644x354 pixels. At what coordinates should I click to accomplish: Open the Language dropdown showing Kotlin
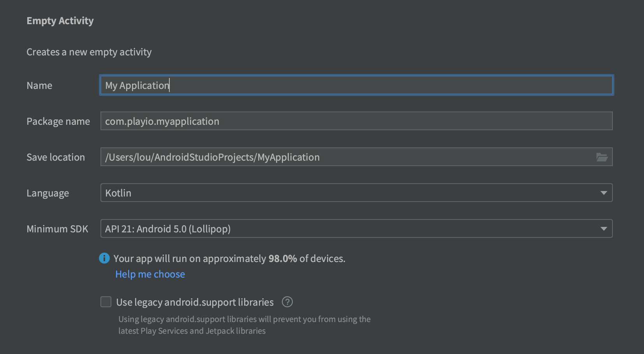click(x=356, y=193)
